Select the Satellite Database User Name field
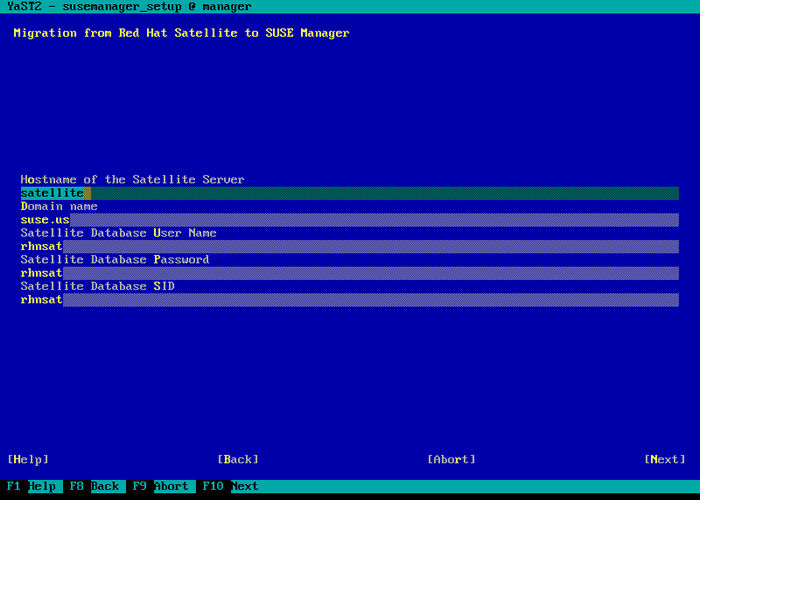This screenshot has height=600, width=800. [x=349, y=246]
